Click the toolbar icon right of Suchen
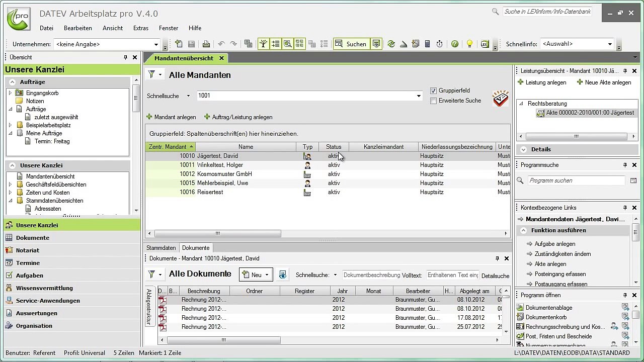 pos(376,44)
